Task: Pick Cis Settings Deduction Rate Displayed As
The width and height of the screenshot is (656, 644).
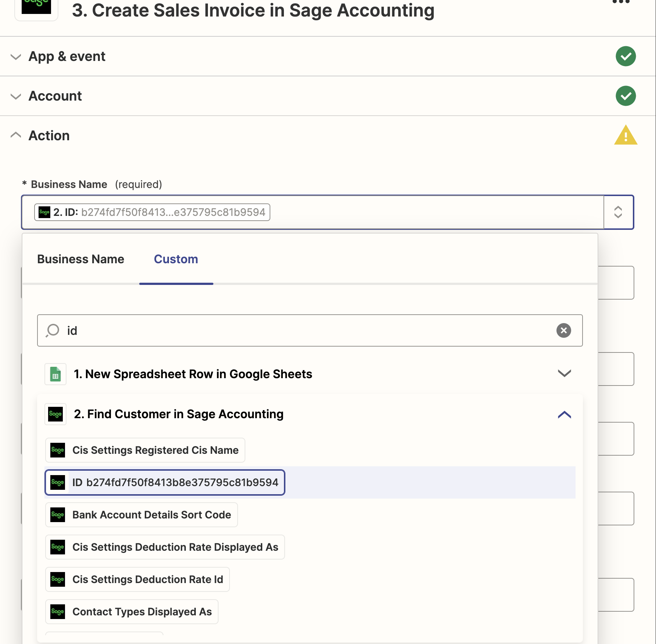Action: click(165, 547)
